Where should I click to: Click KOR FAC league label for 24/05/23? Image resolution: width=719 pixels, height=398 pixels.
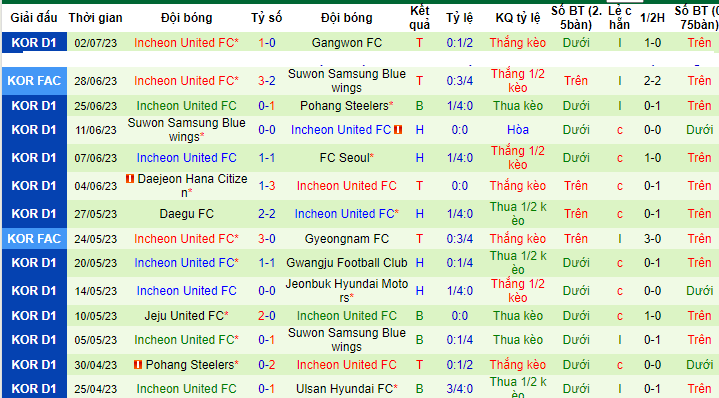point(34,238)
